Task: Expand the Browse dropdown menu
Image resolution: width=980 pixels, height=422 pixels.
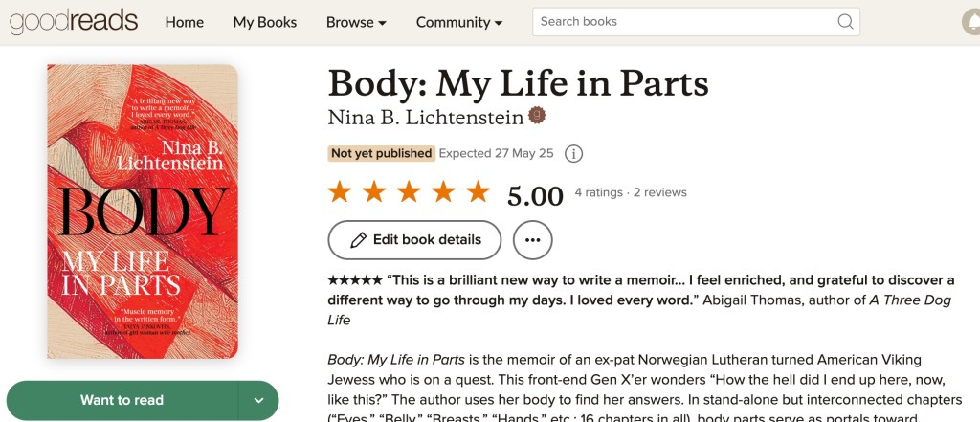Action: tap(356, 22)
